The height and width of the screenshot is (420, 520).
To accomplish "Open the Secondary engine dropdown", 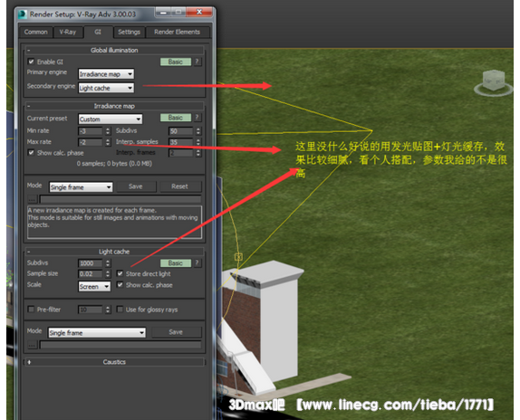I will [106, 88].
